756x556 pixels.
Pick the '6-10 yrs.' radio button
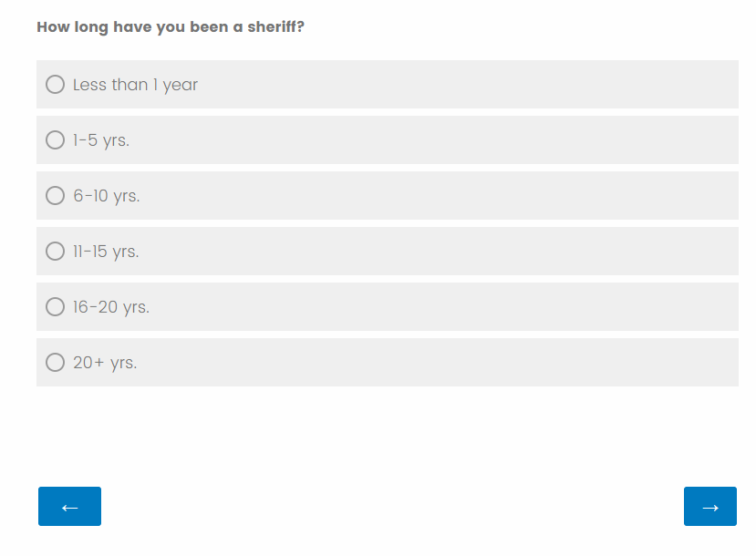(55, 196)
